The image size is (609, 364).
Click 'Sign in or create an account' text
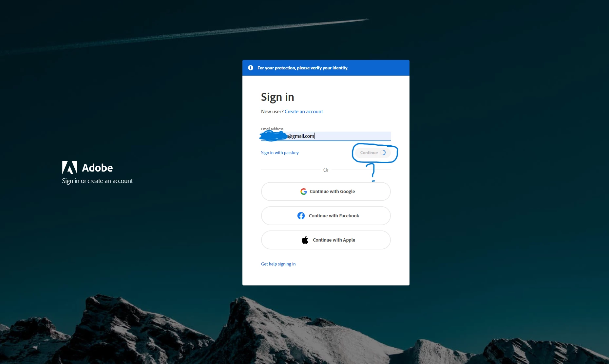[x=97, y=181]
